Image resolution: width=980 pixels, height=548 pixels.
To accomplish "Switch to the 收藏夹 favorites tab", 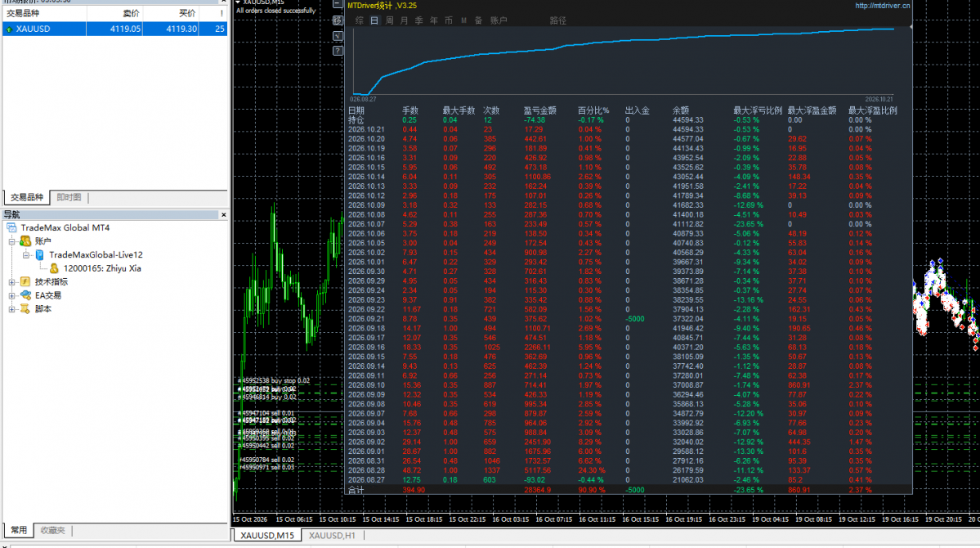I will (52, 530).
